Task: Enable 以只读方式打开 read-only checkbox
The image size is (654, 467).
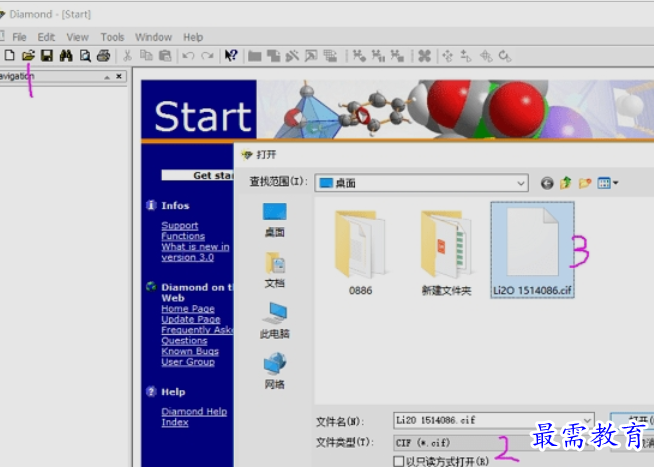Action: click(398, 461)
